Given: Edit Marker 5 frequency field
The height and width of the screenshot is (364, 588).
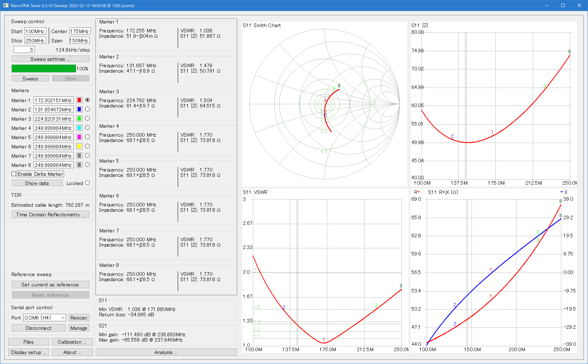Looking at the screenshot, I should [x=53, y=137].
